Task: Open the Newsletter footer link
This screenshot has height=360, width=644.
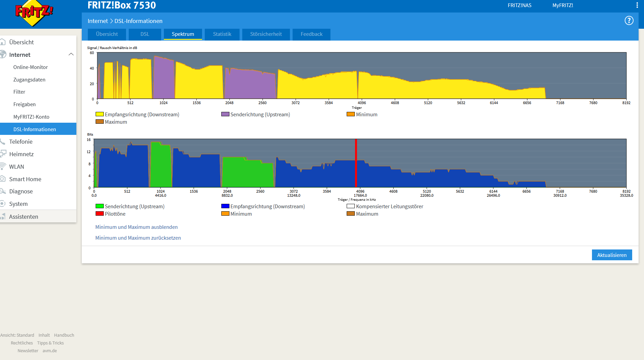Action: point(28,351)
